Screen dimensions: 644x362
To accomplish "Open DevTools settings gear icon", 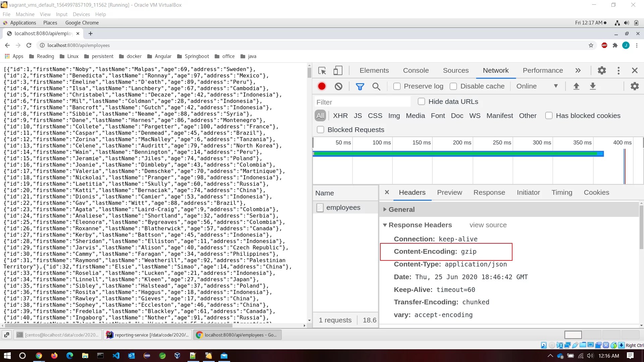I will coord(602,70).
